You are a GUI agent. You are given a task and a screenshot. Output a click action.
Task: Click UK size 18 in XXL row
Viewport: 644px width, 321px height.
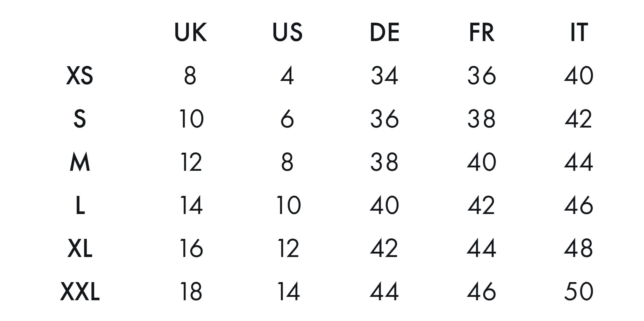pyautogui.click(x=191, y=292)
